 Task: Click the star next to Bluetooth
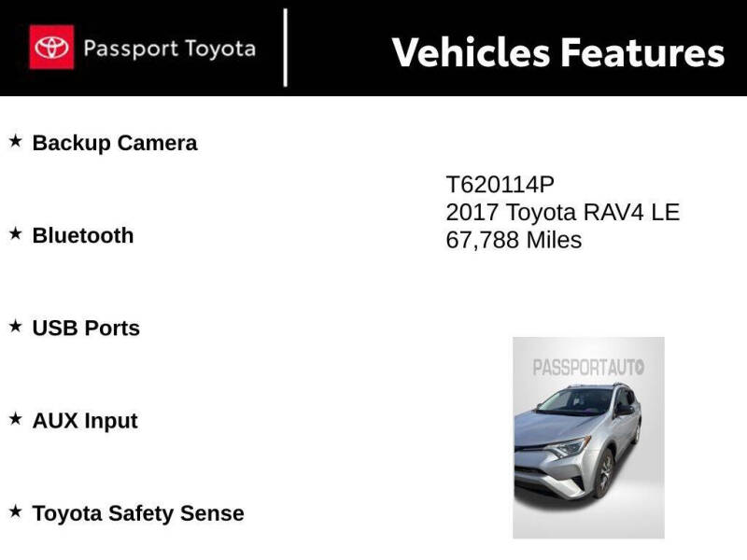tap(16, 234)
